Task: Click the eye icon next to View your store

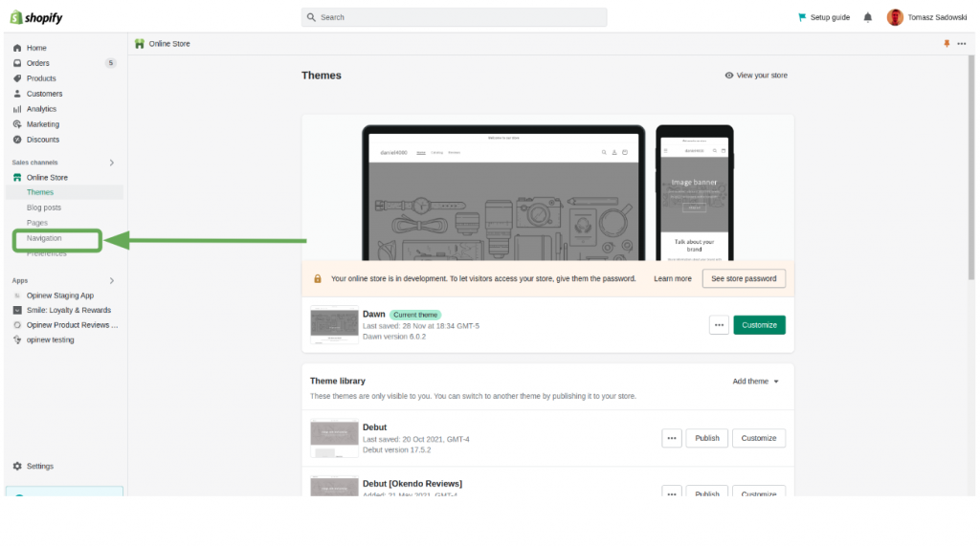Action: coord(728,76)
